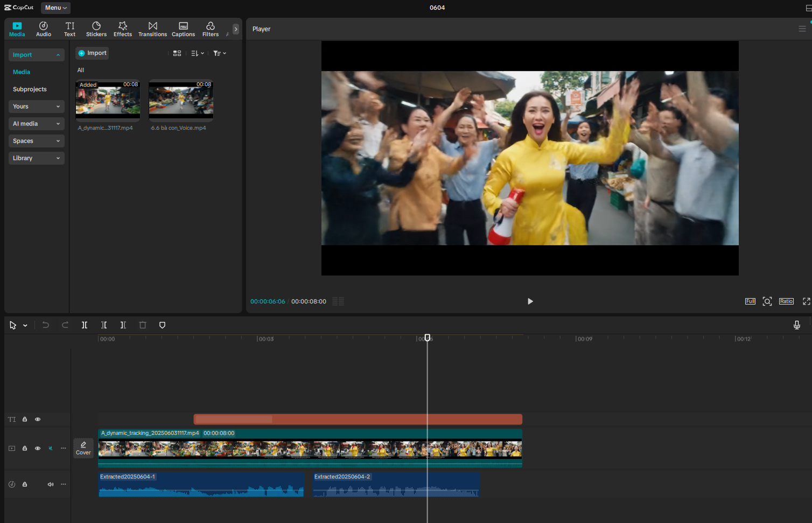Mute the audio track

[x=51, y=484]
